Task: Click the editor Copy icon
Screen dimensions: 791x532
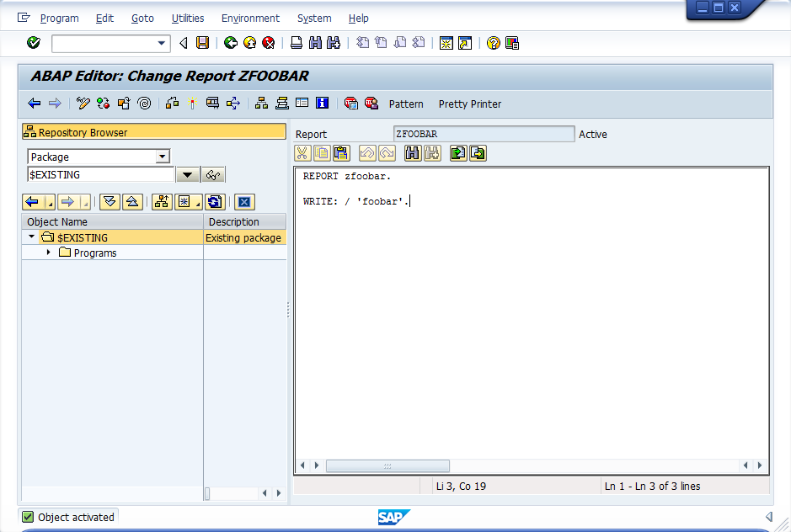Action: (322, 153)
